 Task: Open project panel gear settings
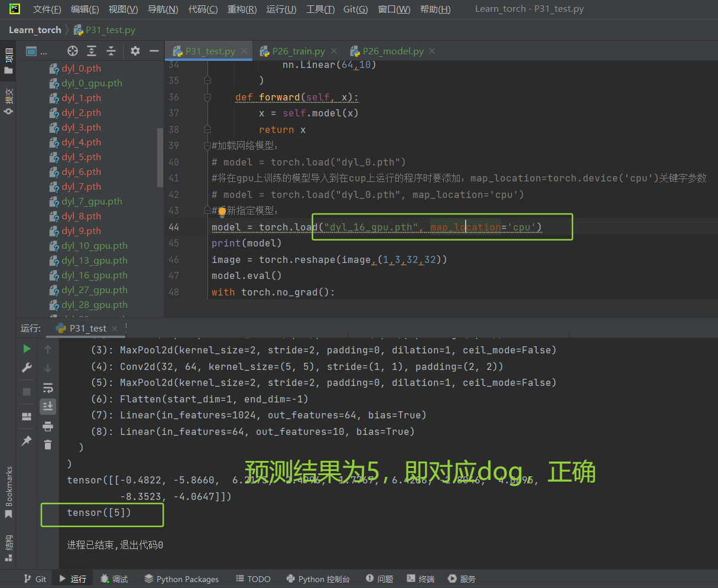click(135, 51)
